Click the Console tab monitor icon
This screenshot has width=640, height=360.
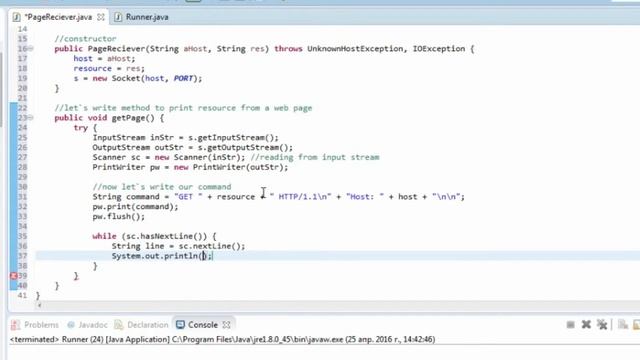(180, 325)
